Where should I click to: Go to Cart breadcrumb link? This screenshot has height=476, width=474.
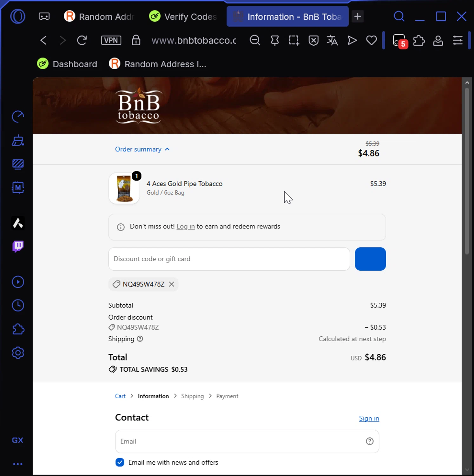point(120,396)
